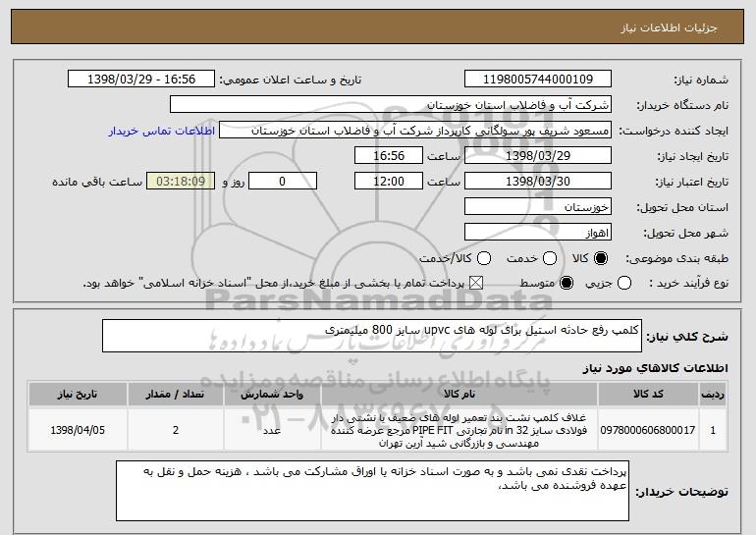Click the row number 1 cell
The width and height of the screenshot is (756, 535).
[x=713, y=430]
